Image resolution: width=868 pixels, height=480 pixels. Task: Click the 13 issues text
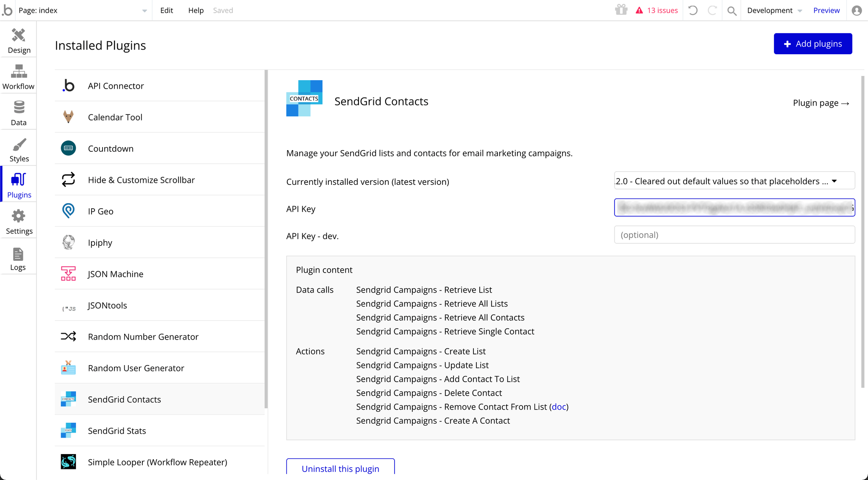(x=662, y=11)
